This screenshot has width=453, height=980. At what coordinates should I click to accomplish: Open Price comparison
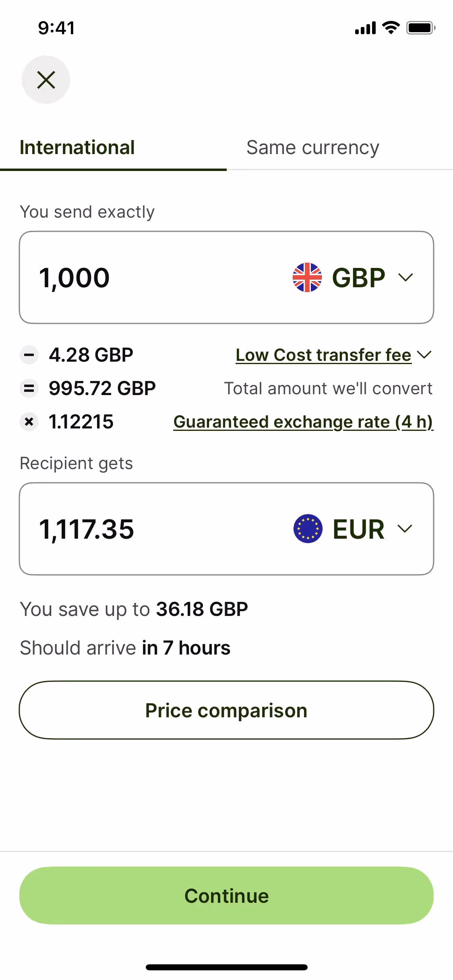[x=226, y=710]
